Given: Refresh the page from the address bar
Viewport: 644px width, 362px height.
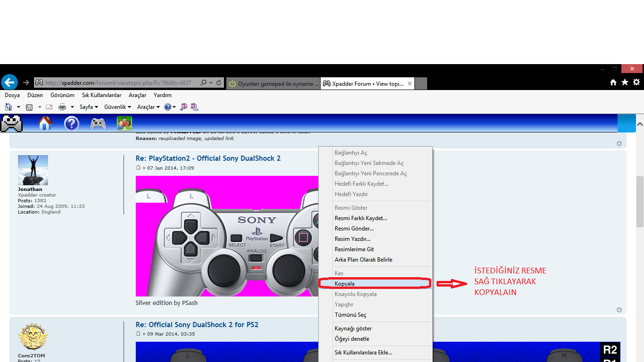Looking at the screenshot, I should click(219, 83).
